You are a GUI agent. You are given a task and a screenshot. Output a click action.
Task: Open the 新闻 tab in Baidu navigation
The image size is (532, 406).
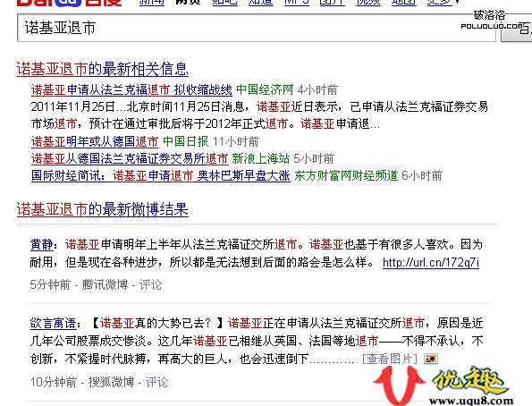(152, 3)
